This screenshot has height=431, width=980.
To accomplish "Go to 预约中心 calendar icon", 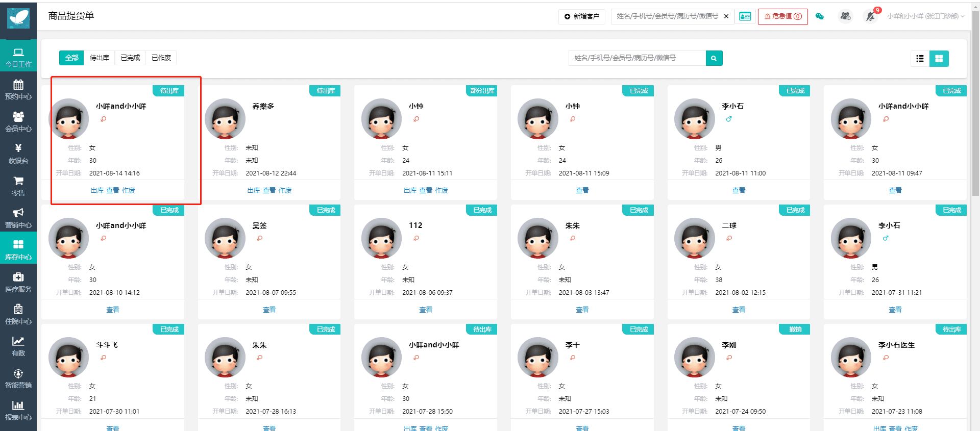I will [x=18, y=89].
